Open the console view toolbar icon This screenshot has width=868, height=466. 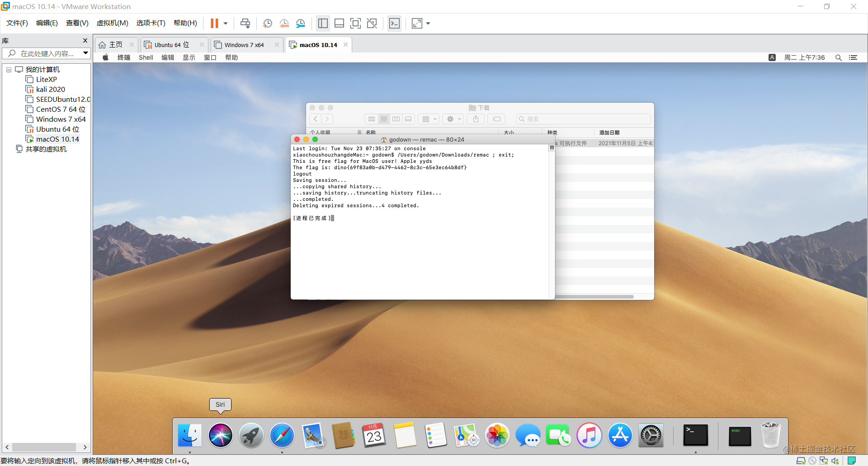(395, 23)
